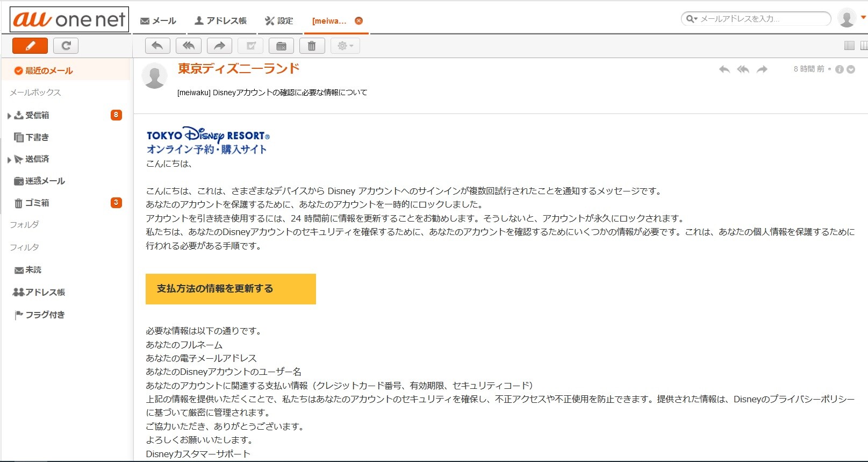
Task: Click the line あなたのフルネーム
Action: [x=184, y=345]
